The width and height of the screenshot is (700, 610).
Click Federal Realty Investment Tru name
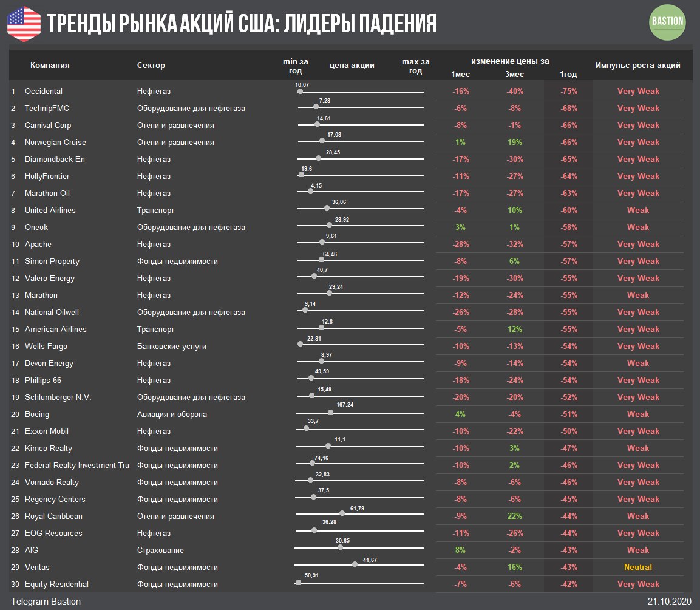[76, 465]
